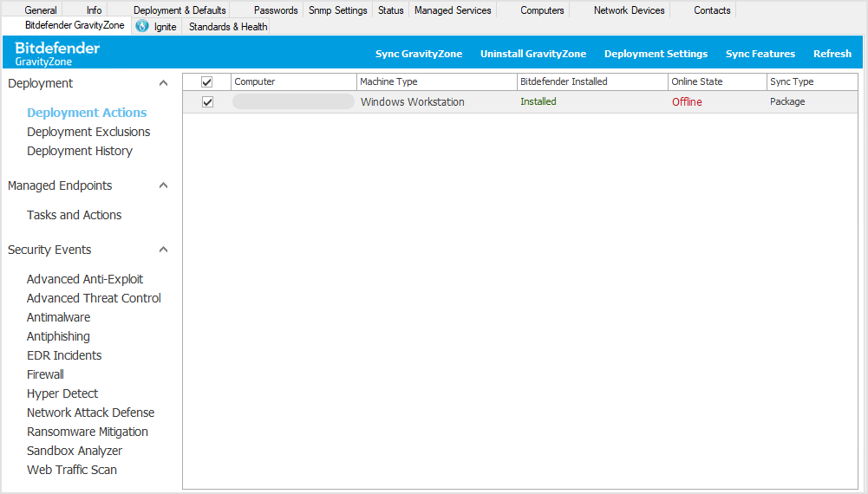Switch to the General tab
Image resolution: width=868 pixels, height=494 pixels.
pyautogui.click(x=41, y=10)
